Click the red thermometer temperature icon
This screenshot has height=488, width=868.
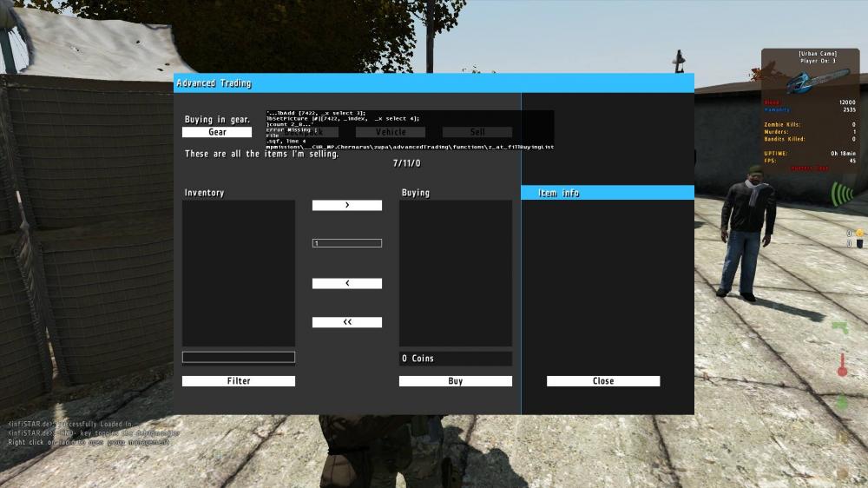click(x=841, y=366)
